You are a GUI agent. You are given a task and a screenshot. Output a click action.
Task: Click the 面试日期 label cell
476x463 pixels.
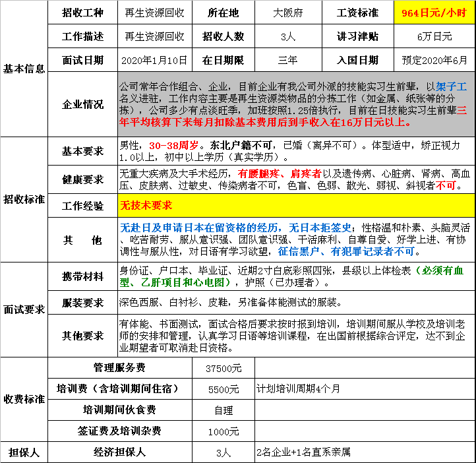(82, 60)
